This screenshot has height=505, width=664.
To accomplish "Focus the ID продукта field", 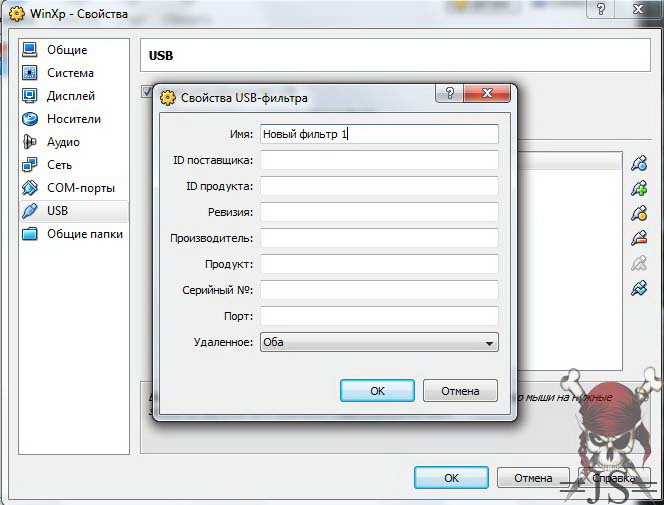I will click(x=379, y=186).
